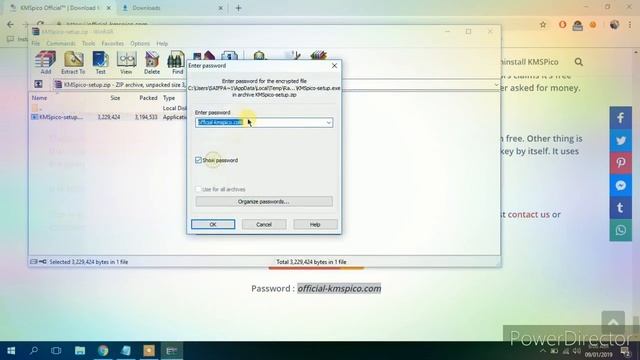
Task: Open a new browser tab
Action: click(x=238, y=8)
